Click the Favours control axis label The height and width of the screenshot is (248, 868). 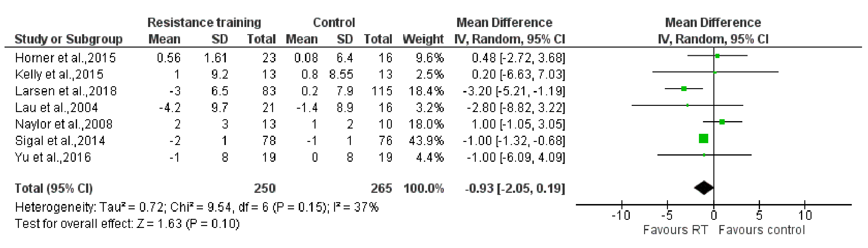[x=761, y=230]
